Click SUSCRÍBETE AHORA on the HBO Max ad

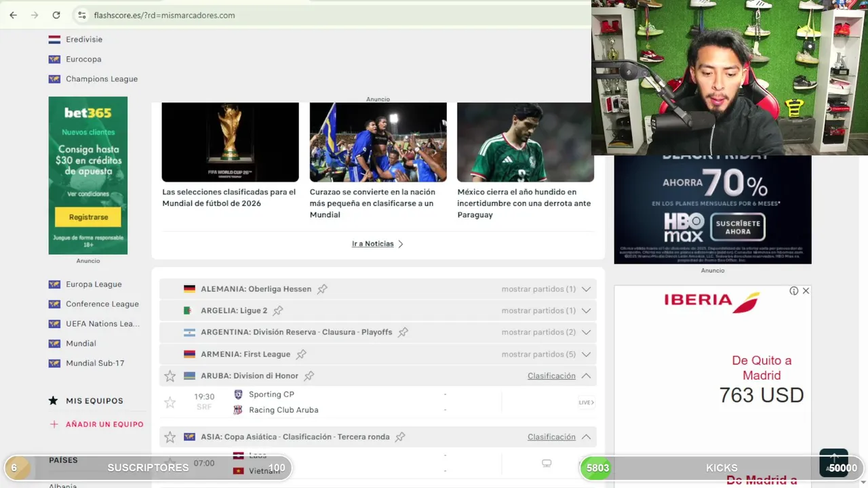point(738,227)
